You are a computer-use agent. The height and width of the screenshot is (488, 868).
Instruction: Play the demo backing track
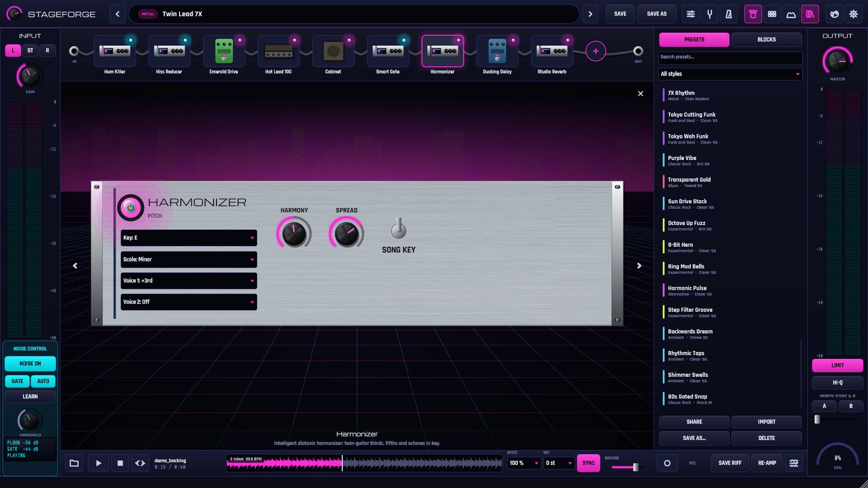(98, 463)
